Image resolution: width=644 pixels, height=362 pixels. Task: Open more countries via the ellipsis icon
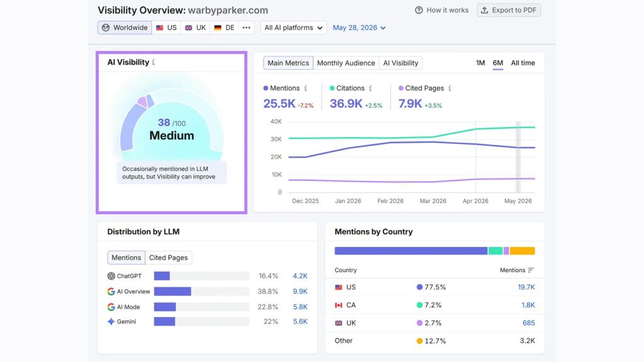(x=247, y=28)
